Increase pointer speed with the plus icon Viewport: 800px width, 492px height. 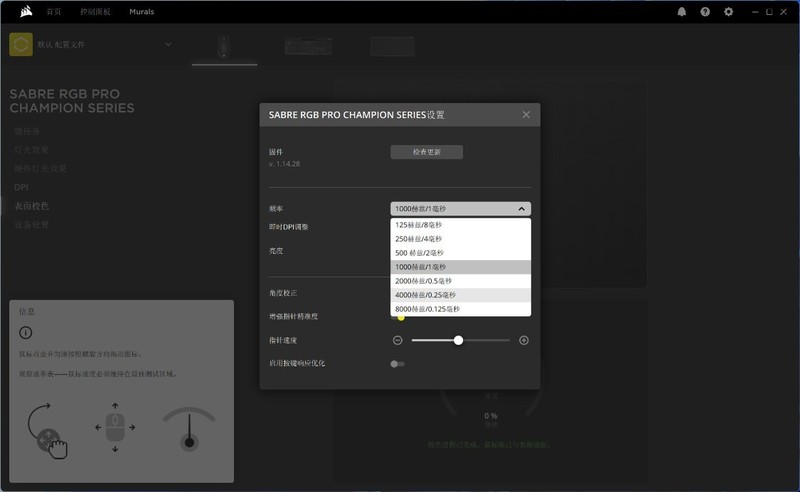click(x=523, y=340)
